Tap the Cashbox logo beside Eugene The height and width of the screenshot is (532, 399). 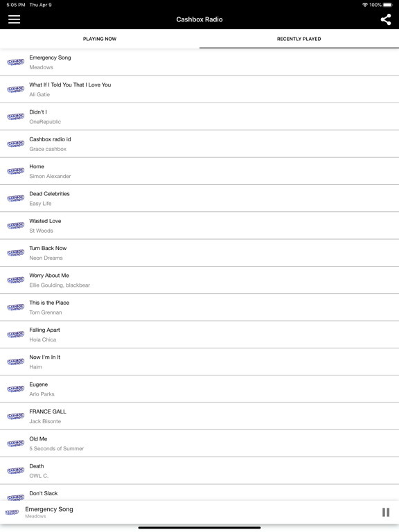click(16, 389)
